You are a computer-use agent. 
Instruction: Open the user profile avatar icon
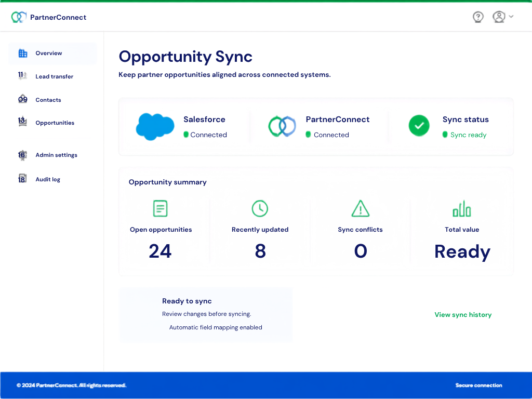(499, 17)
